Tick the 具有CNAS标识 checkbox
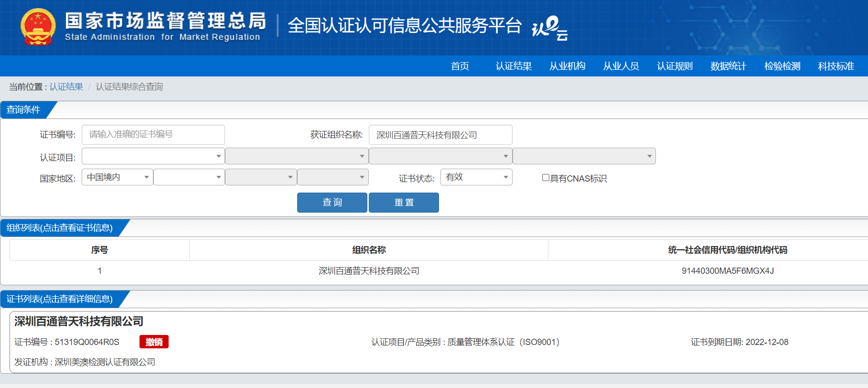Image resolution: width=868 pixels, height=388 pixels. click(x=546, y=178)
